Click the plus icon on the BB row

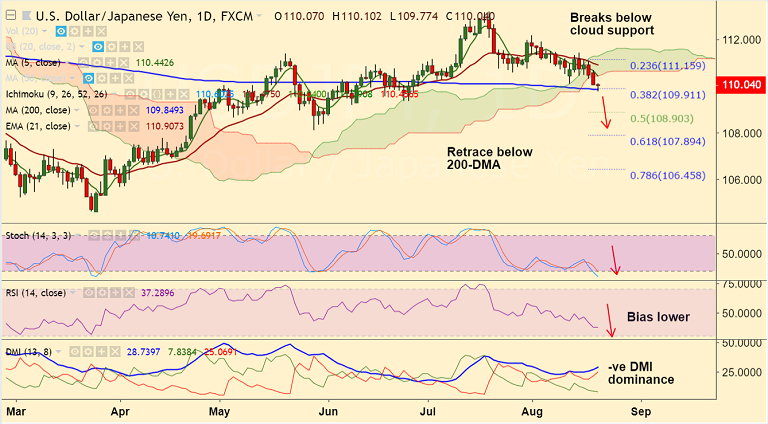[125, 47]
